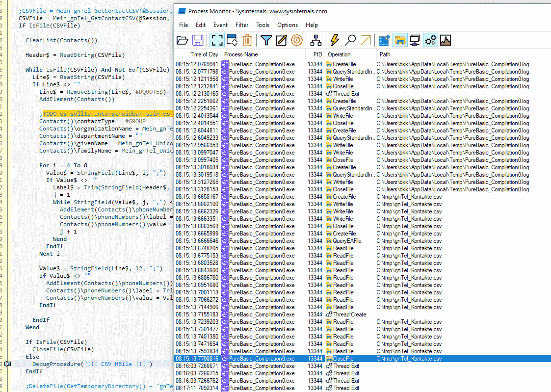Open Find with the magnifying glass icon

point(350,40)
